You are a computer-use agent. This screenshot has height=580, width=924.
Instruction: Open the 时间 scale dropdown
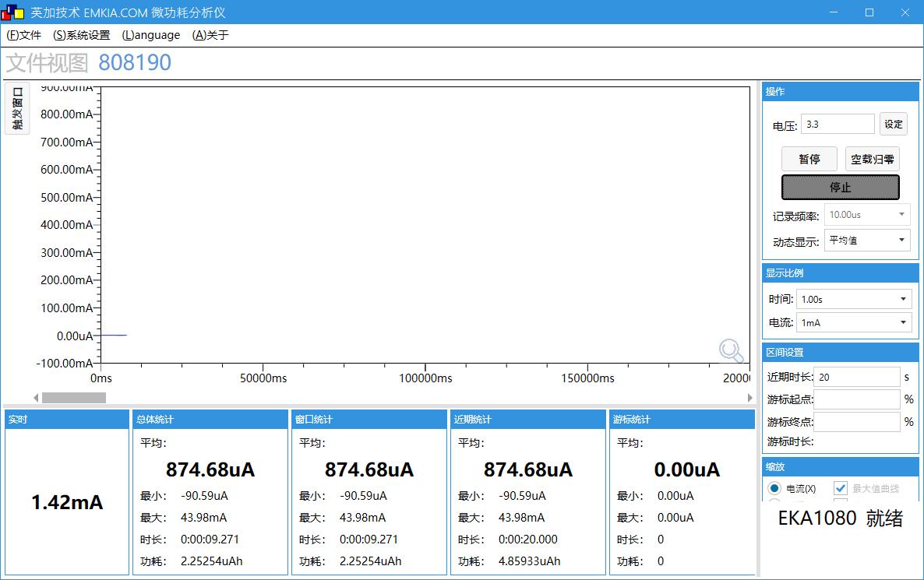point(854,299)
